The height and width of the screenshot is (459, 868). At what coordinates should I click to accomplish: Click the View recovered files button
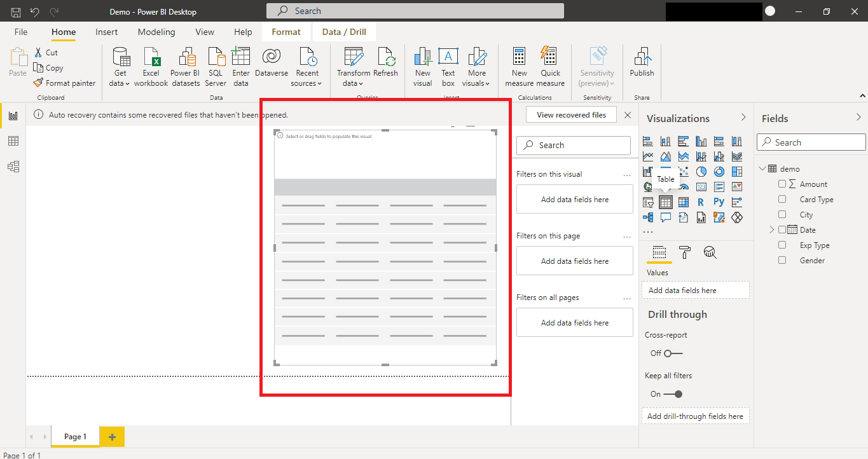tap(571, 115)
